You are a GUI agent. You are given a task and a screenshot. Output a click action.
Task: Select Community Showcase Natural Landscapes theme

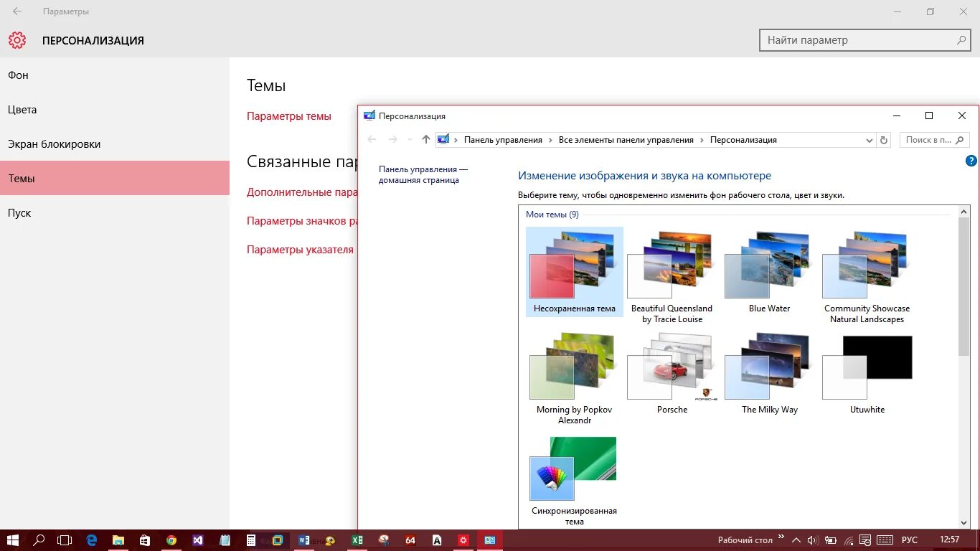(x=867, y=276)
